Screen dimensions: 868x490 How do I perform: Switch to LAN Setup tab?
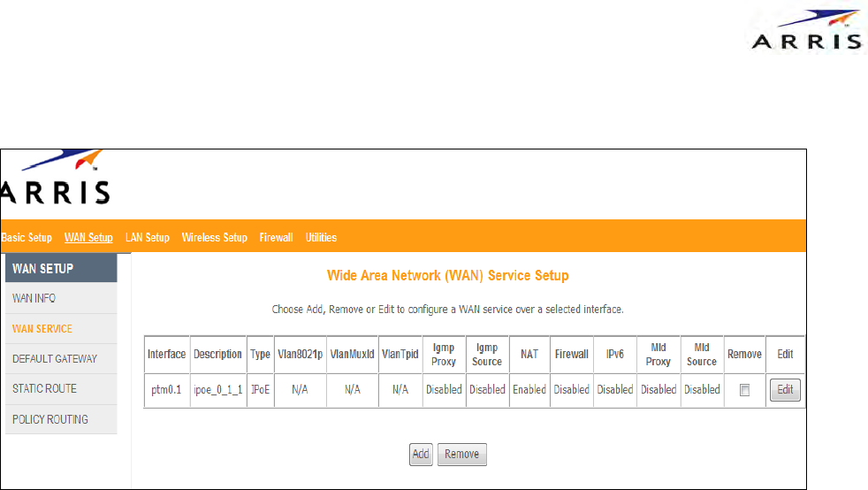click(x=148, y=238)
